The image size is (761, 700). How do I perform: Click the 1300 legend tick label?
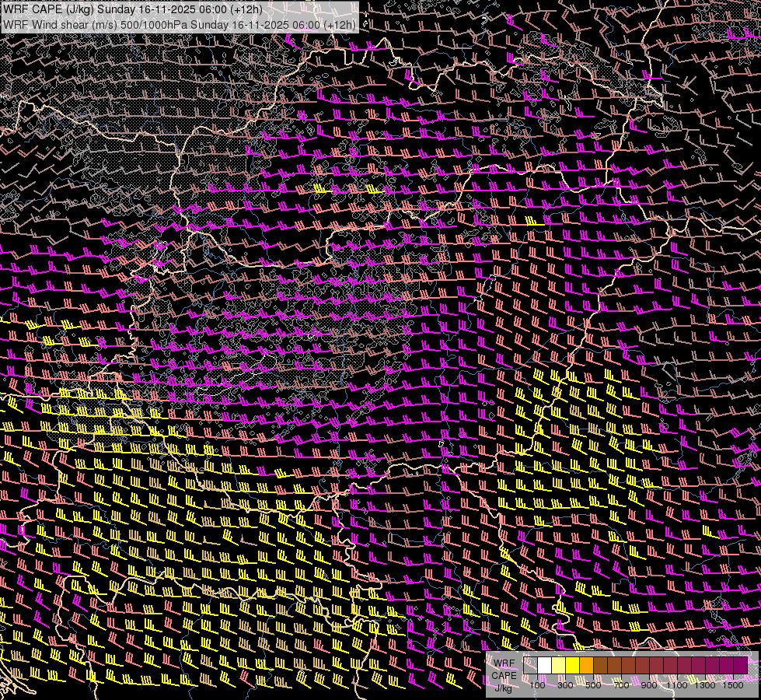pyautogui.click(x=706, y=684)
